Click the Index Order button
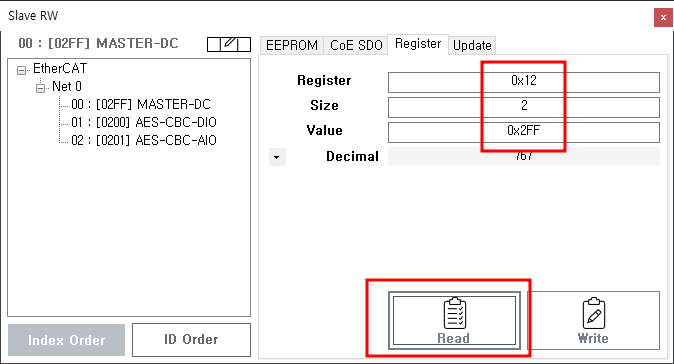This screenshot has height=364, width=674. click(67, 340)
